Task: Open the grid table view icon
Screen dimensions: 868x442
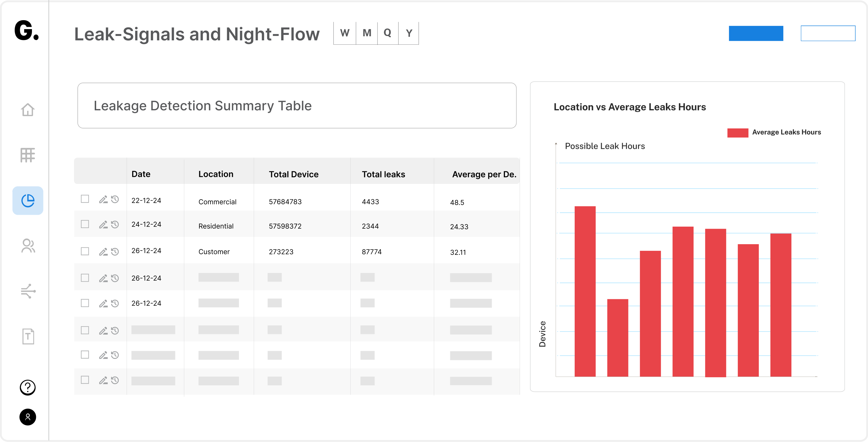Action: pyautogui.click(x=28, y=155)
